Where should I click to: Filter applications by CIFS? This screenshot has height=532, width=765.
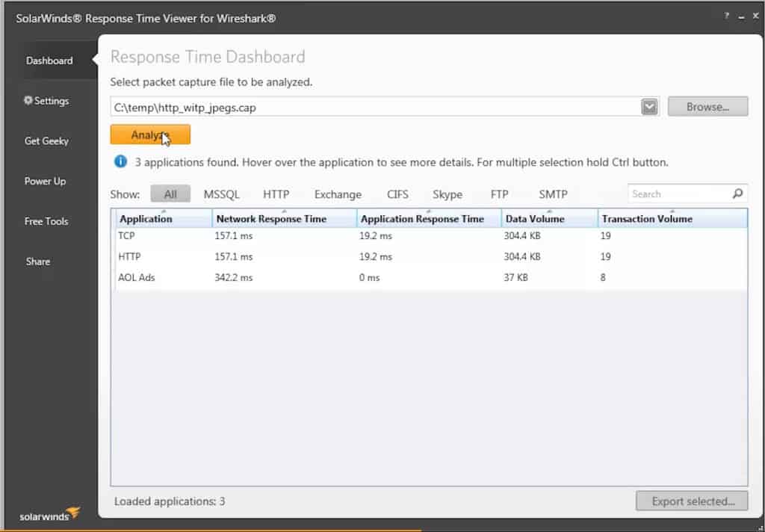[x=397, y=194]
